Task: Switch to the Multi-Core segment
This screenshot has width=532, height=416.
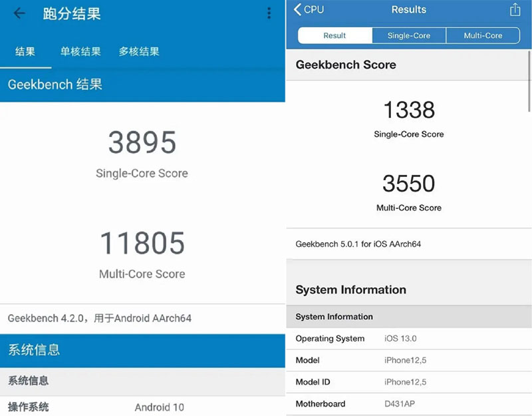Action: point(483,35)
